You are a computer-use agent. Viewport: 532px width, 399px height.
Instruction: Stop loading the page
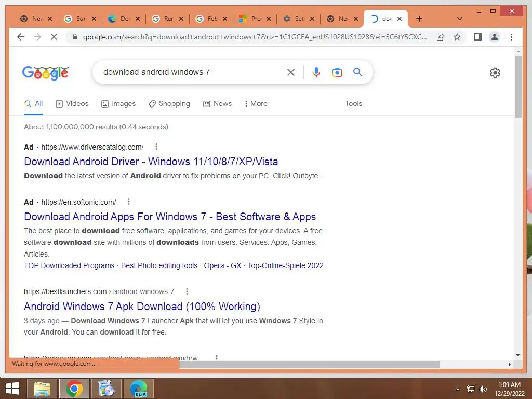coord(54,37)
